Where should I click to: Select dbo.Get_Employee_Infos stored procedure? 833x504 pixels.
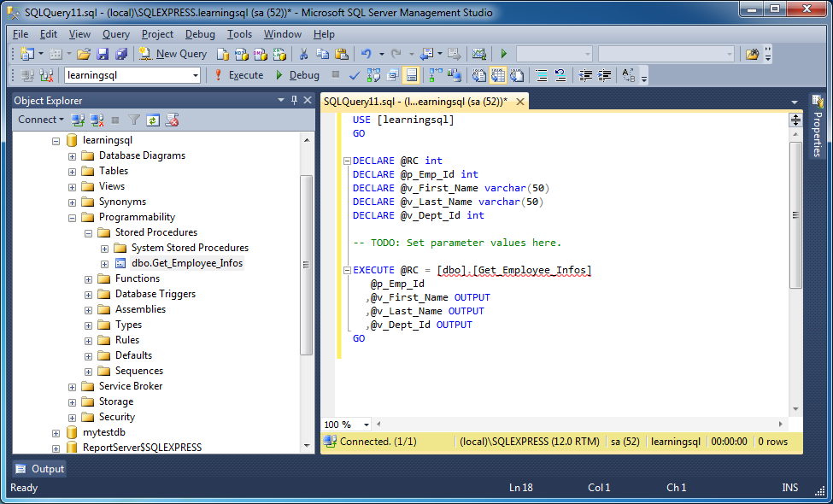point(187,263)
